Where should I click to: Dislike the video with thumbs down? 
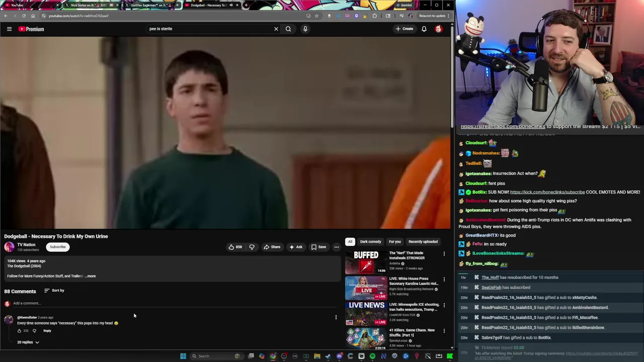[252, 247]
